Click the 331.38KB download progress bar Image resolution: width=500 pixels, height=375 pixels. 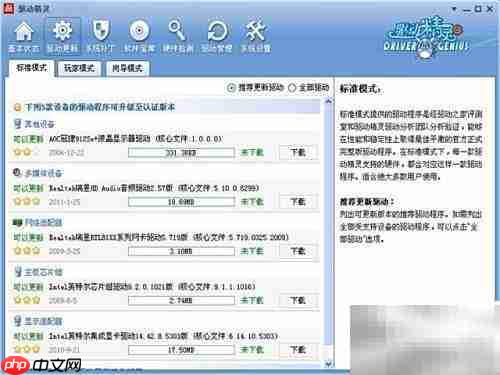click(x=181, y=153)
